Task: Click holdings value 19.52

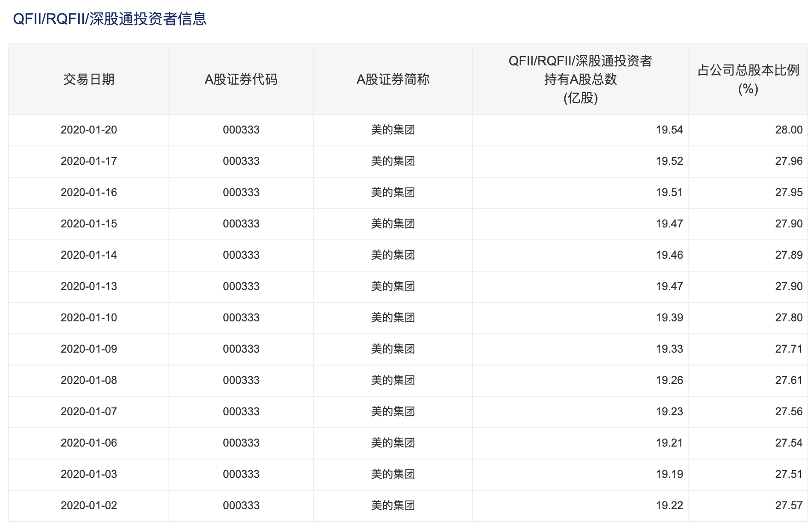Action: [669, 161]
